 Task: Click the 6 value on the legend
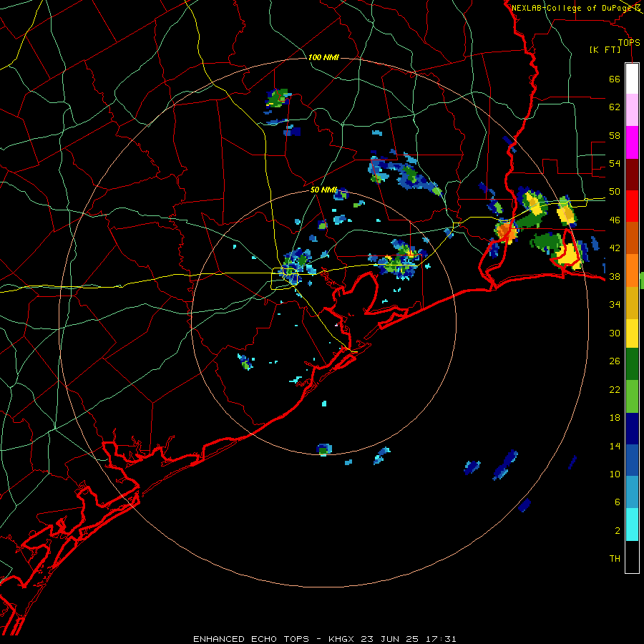click(x=618, y=502)
